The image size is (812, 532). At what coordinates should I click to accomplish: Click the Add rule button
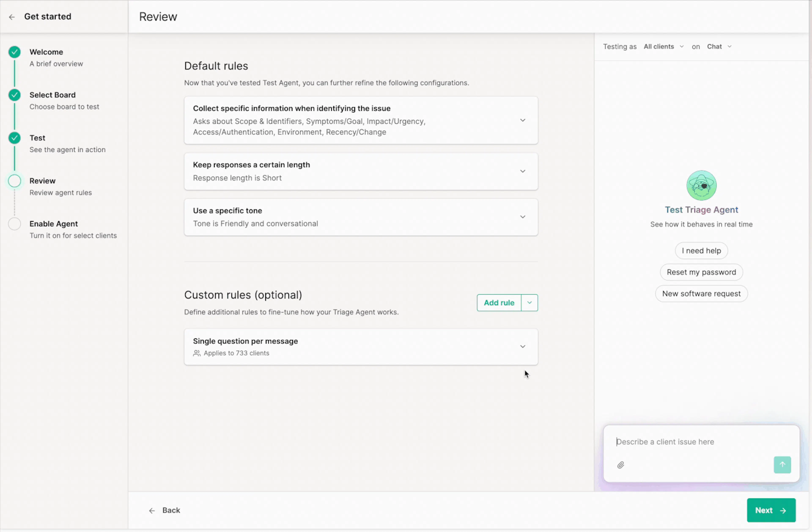tap(499, 302)
